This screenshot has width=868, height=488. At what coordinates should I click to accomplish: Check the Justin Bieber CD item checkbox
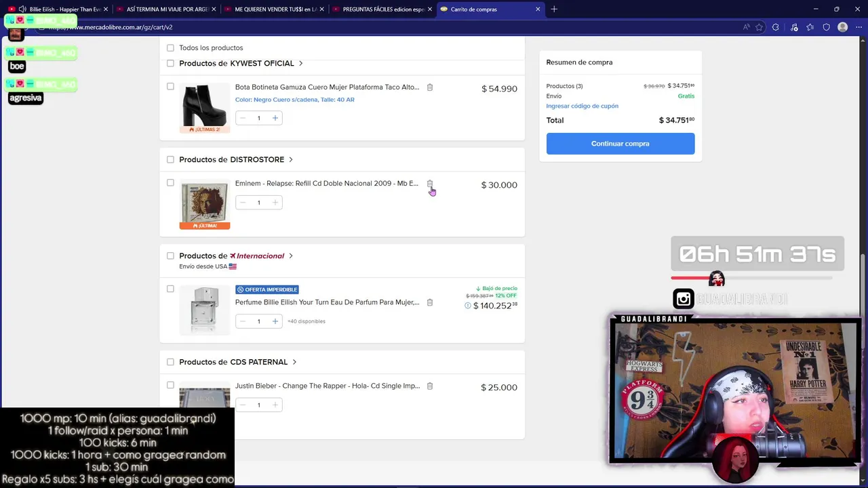tap(170, 385)
